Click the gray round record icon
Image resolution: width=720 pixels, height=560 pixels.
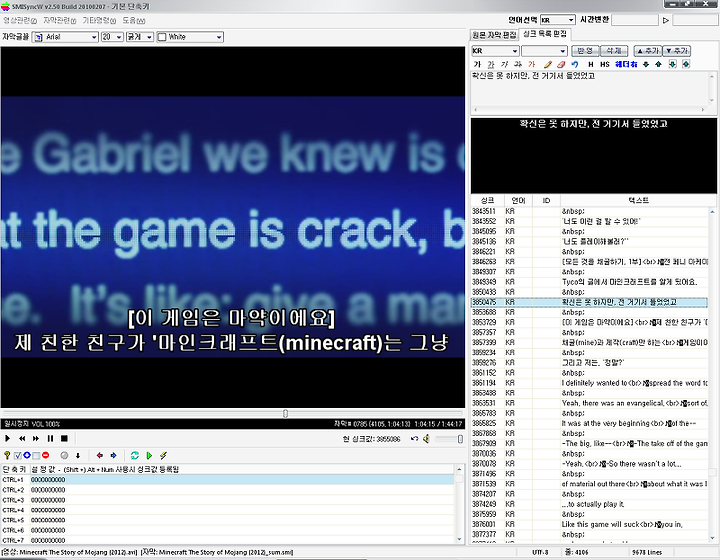(64, 455)
